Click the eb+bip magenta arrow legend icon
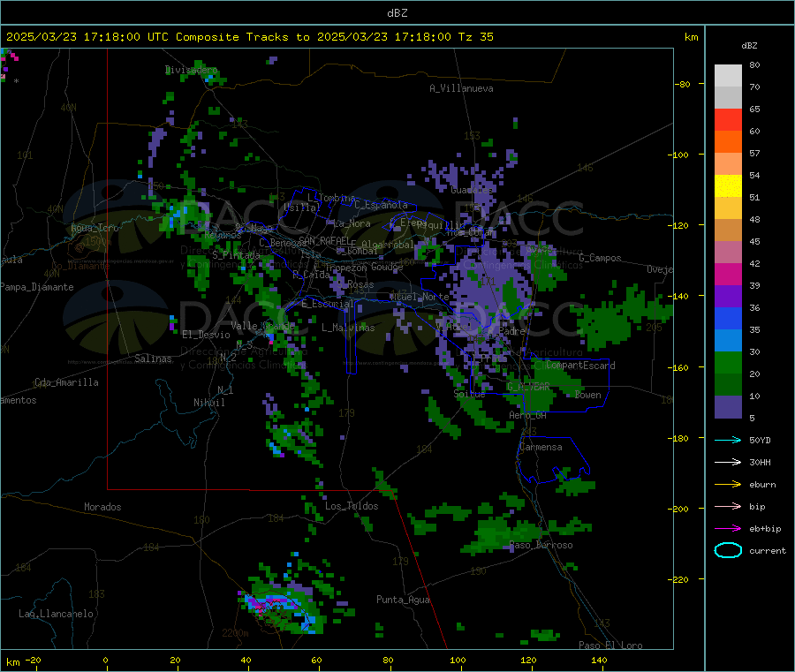 point(728,529)
